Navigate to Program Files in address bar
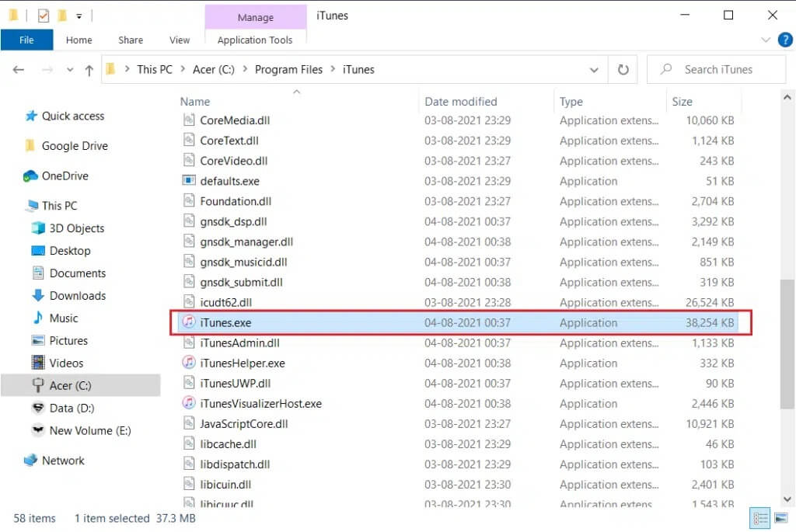Screen dimensions: 796x532 coord(288,69)
